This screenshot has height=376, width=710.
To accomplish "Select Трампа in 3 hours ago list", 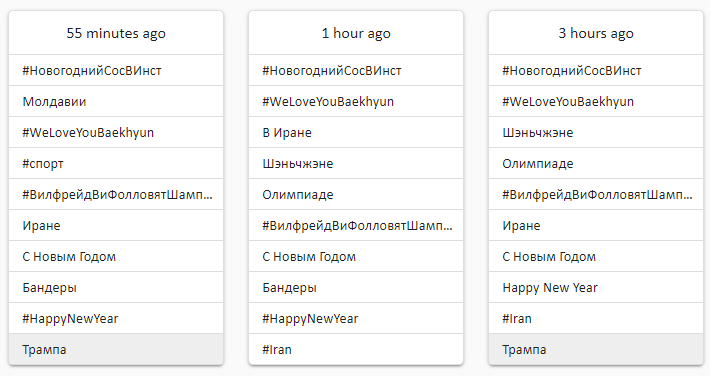I will coord(596,349).
